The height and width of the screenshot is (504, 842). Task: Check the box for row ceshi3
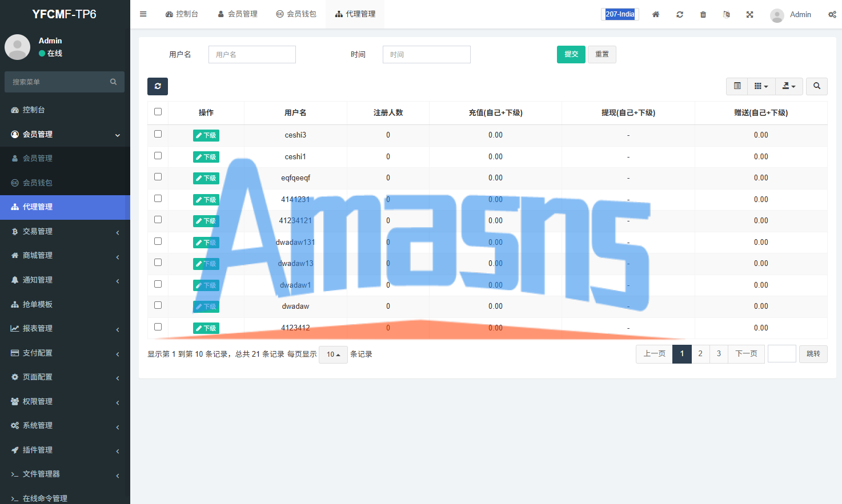coord(158,134)
